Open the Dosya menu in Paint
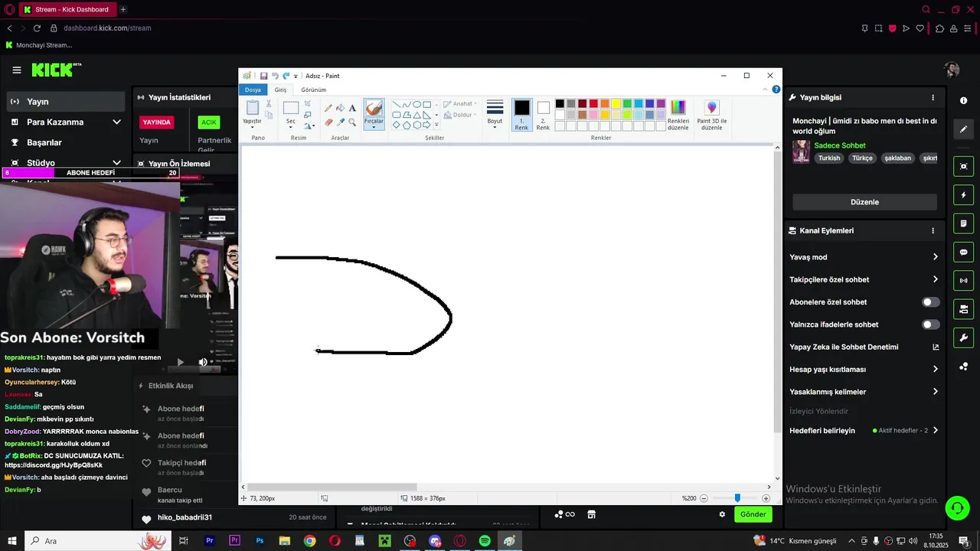The image size is (980, 551). pos(253,90)
